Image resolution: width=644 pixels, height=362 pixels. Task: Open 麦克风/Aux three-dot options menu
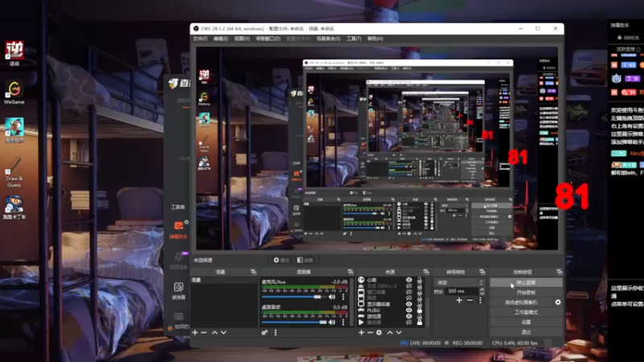point(343,297)
